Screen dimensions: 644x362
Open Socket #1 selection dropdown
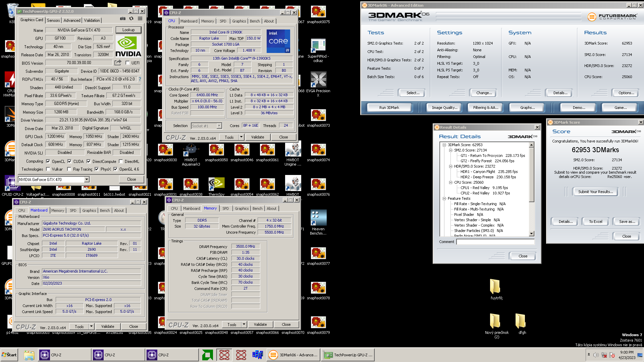(x=219, y=126)
